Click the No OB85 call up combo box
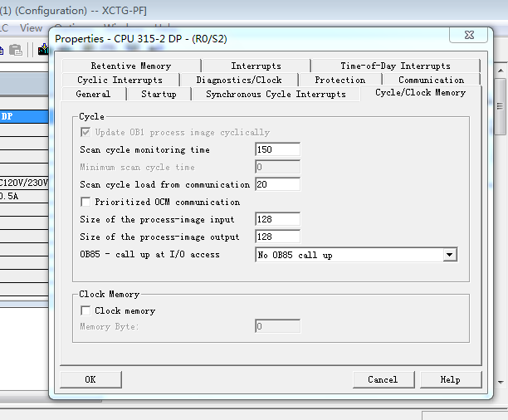508x420 pixels. (356, 255)
